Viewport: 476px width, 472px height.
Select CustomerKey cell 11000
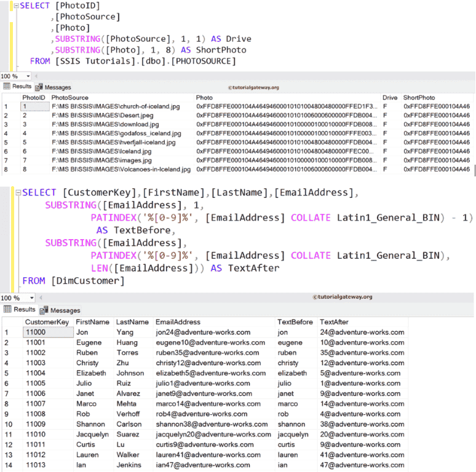48,332
